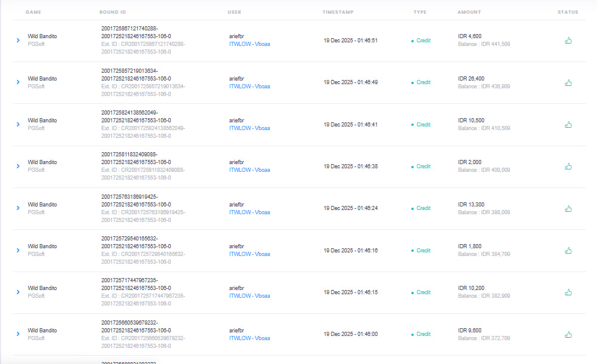This screenshot has width=597, height=364.
Task: Click Wild Bandito game name in 01:46:49 row
Action: pos(42,78)
